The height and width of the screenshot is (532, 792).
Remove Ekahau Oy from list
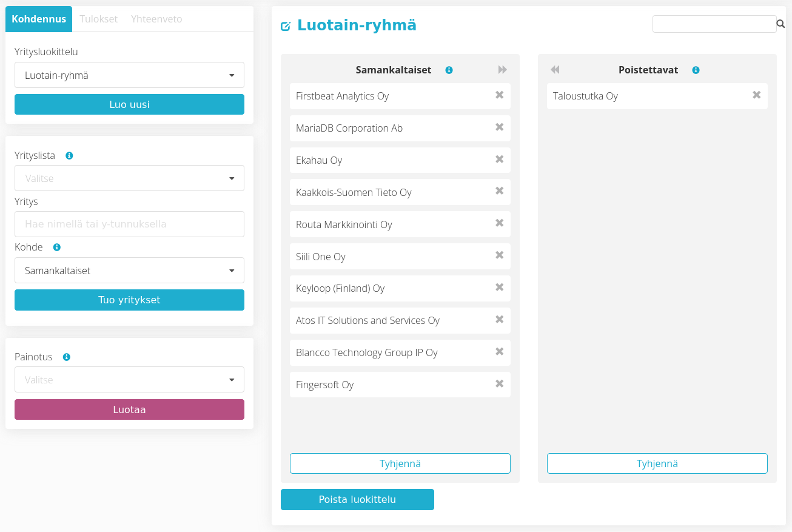click(x=500, y=159)
